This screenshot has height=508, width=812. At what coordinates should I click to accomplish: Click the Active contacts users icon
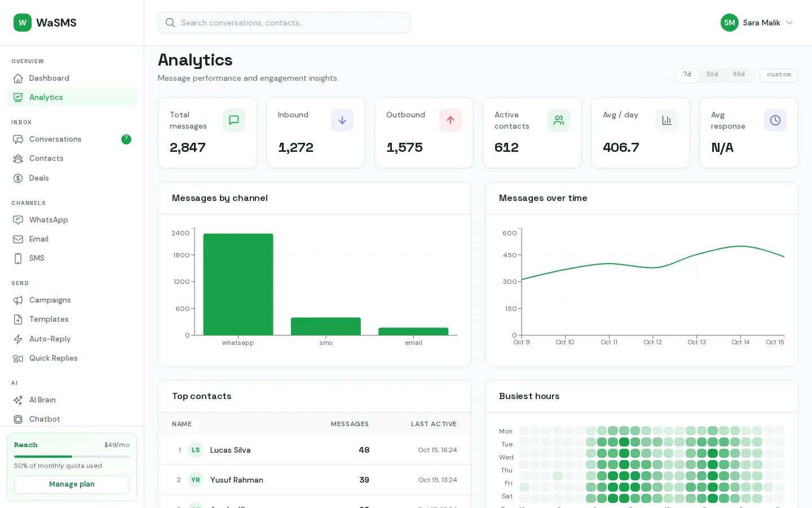(x=559, y=120)
